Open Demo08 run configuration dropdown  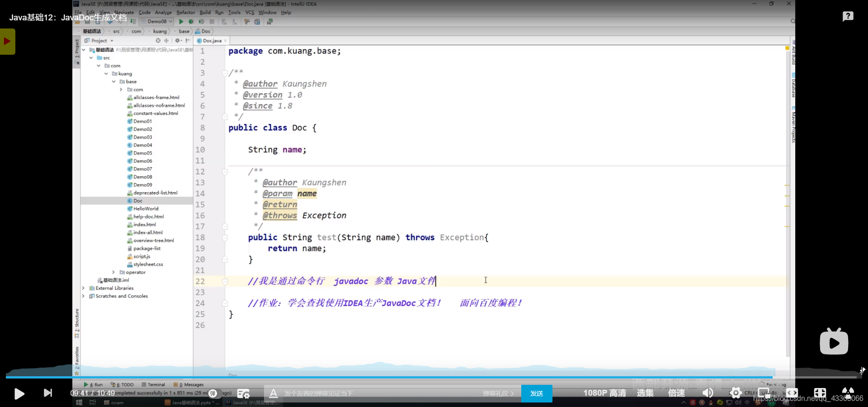[156, 22]
